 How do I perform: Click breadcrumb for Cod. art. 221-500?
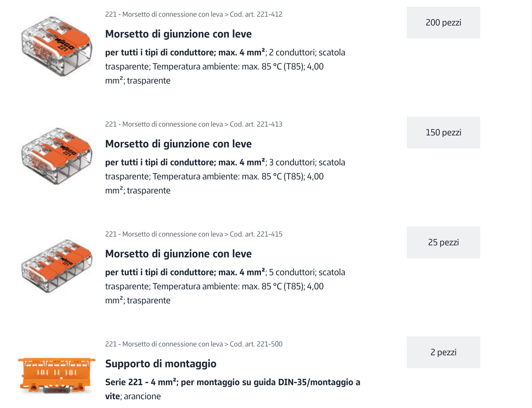pyautogui.click(x=256, y=344)
